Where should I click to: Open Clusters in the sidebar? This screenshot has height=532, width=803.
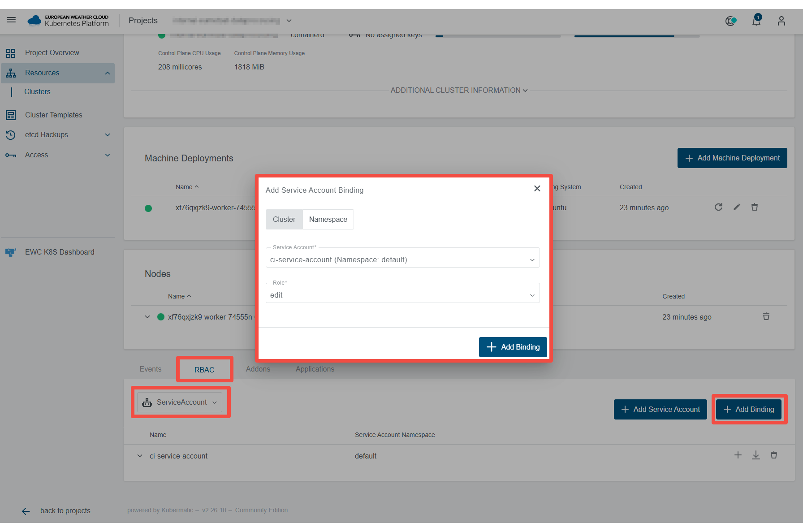click(x=37, y=92)
